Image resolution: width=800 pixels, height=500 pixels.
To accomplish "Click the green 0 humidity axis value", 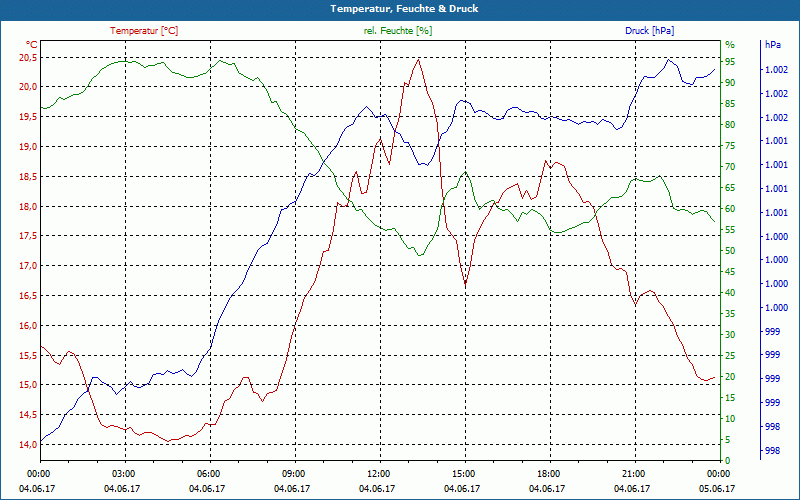I will tap(728, 461).
